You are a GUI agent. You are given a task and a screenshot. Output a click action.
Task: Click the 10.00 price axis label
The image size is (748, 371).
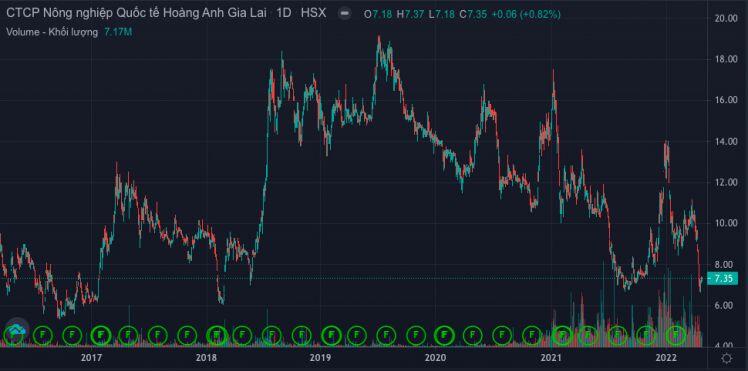tap(727, 223)
